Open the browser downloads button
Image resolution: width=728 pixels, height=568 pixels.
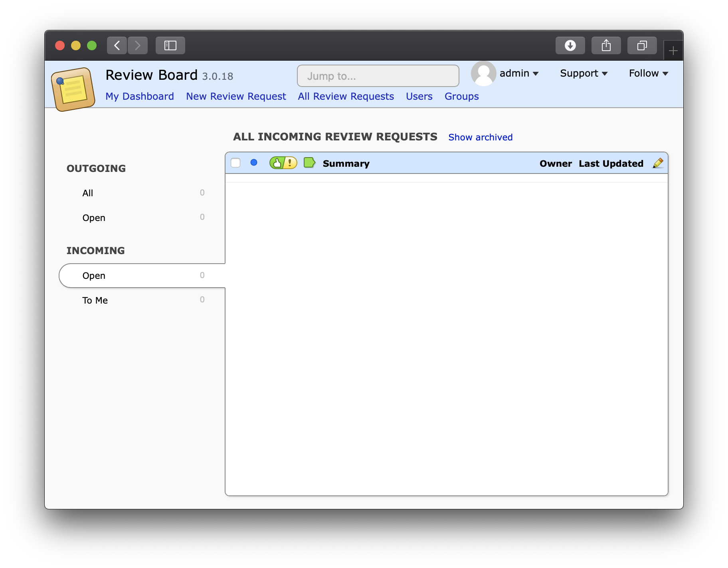point(570,45)
